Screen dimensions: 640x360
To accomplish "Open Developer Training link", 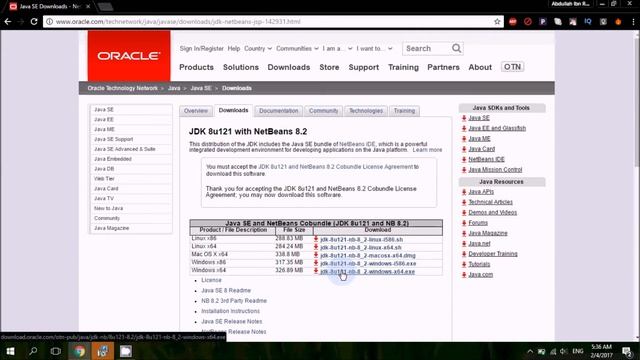I will tap(493, 254).
